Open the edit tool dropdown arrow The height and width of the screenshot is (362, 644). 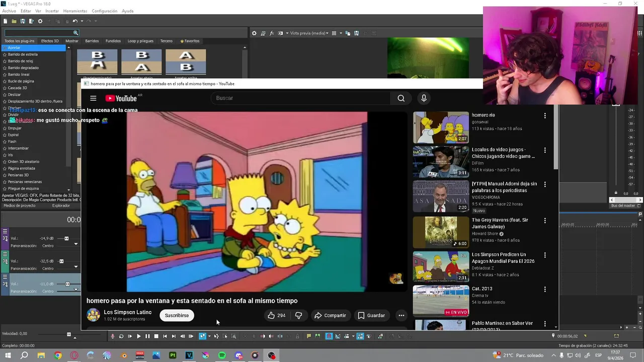(x=209, y=336)
